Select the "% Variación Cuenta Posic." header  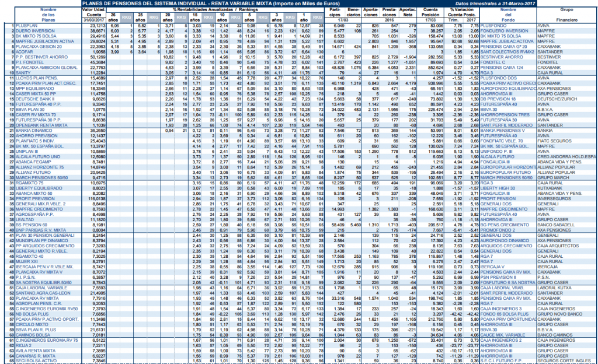coord(463,12)
